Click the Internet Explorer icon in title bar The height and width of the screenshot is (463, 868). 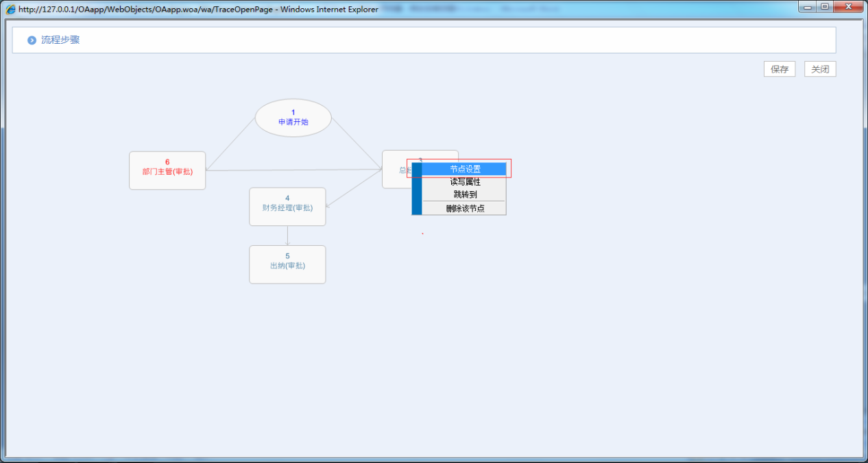click(x=10, y=10)
